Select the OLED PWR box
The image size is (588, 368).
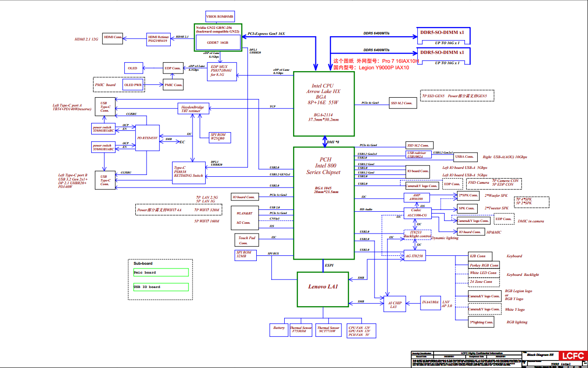(133, 85)
